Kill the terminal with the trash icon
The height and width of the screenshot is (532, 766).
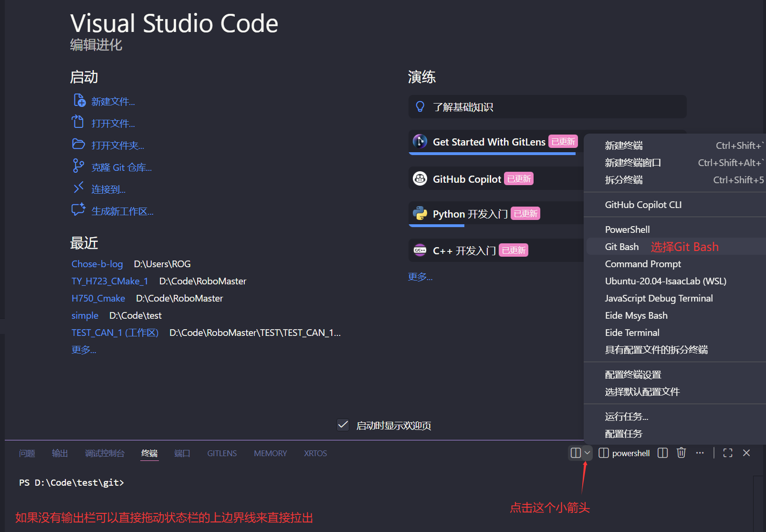point(681,453)
